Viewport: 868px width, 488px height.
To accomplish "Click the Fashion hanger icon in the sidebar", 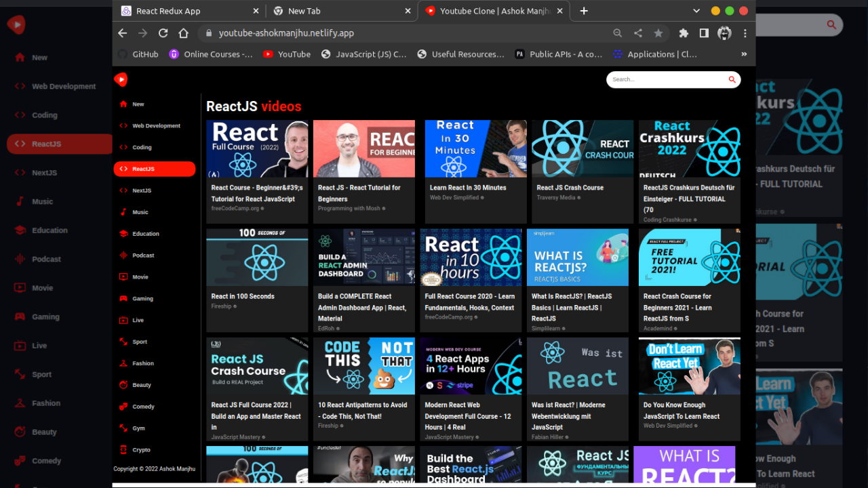I will (123, 363).
